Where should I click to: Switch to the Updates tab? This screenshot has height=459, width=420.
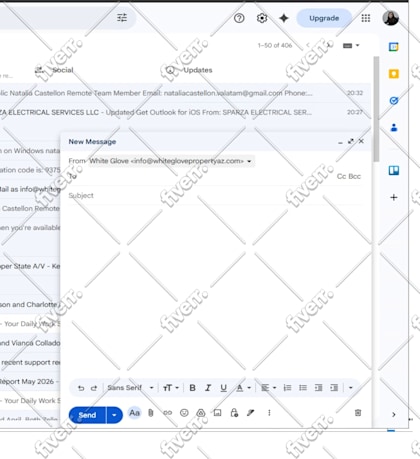tap(189, 70)
